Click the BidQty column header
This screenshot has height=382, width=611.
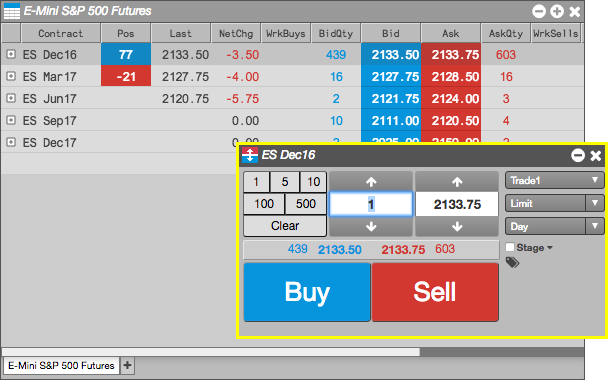(x=336, y=34)
